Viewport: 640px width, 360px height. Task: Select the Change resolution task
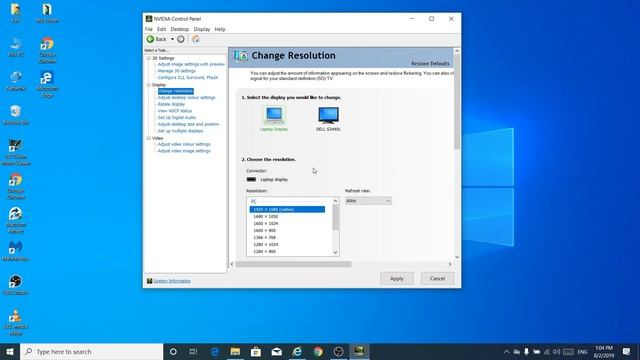click(176, 91)
